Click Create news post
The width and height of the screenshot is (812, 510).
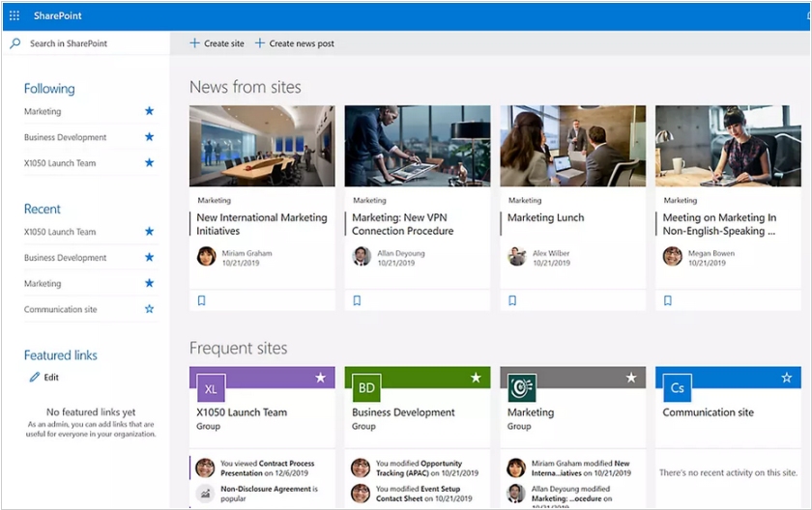tap(295, 43)
